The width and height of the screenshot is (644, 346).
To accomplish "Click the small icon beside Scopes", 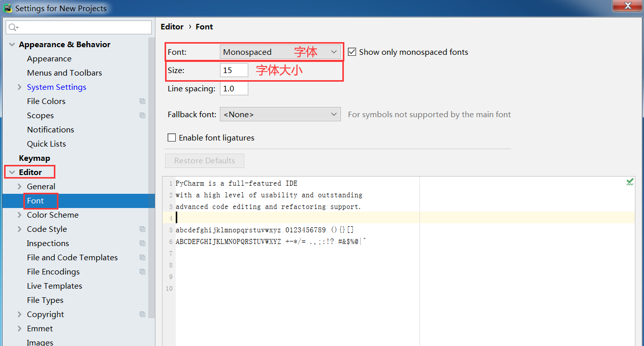I will [142, 115].
